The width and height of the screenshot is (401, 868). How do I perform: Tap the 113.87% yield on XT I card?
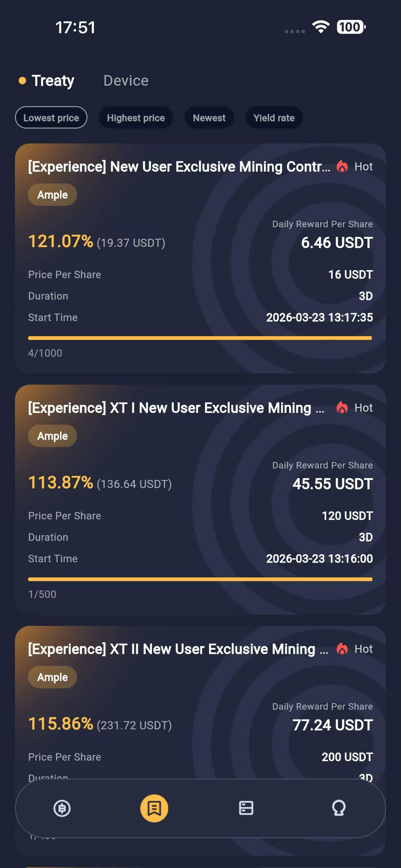(x=61, y=483)
